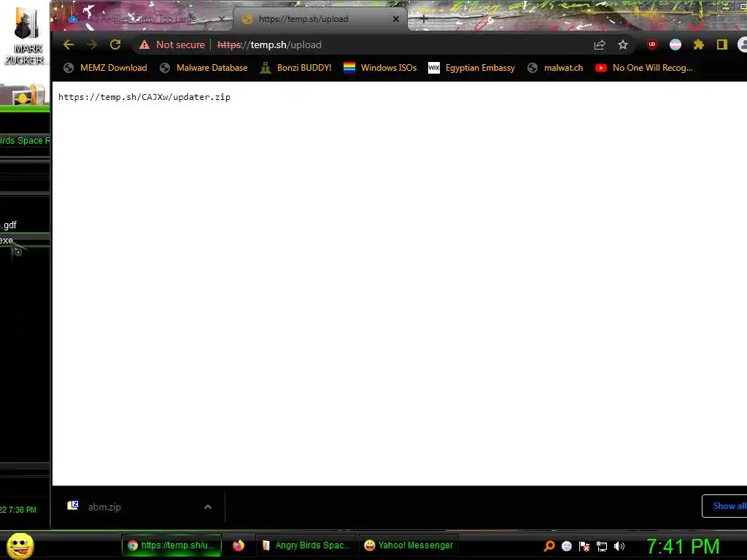Open the network tray icon
The height and width of the screenshot is (560, 747).
click(602, 546)
